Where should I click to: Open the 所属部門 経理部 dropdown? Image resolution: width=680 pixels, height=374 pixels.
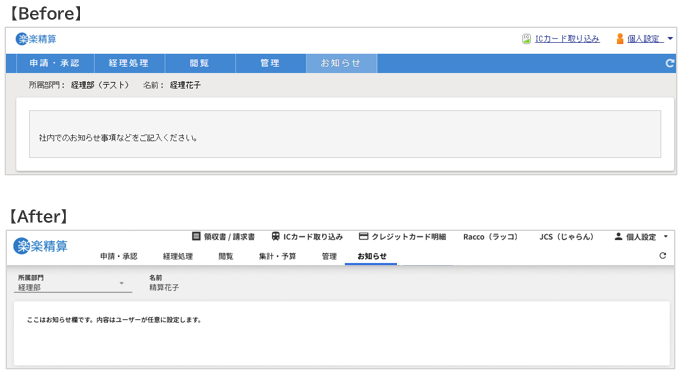(73, 283)
